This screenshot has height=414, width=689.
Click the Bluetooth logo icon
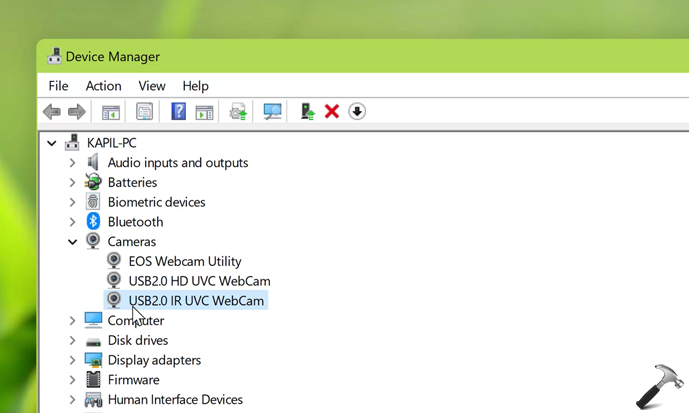click(x=93, y=222)
